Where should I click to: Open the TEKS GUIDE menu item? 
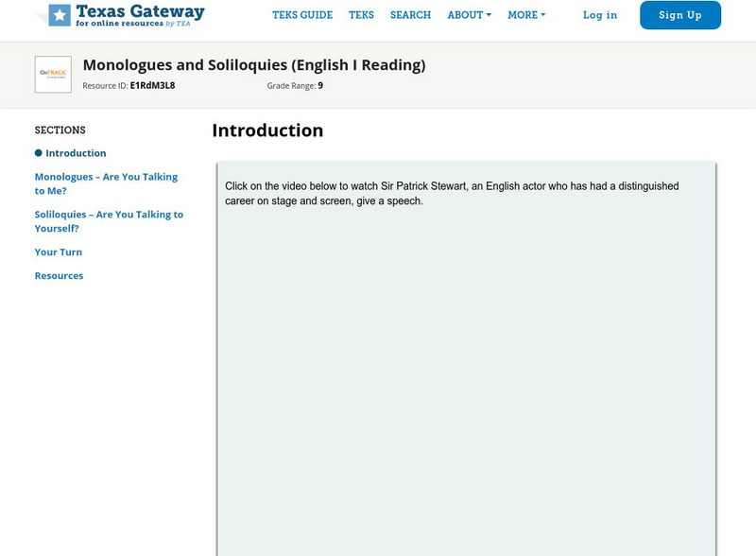(x=302, y=15)
